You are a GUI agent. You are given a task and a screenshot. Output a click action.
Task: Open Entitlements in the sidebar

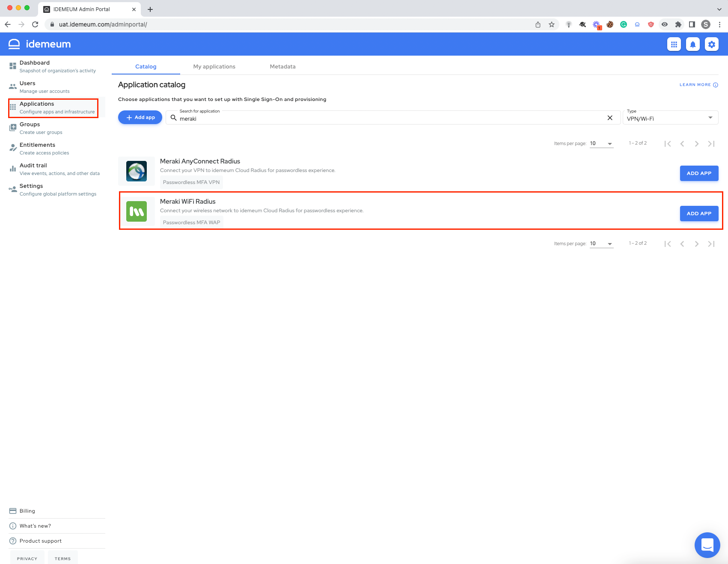click(x=56, y=148)
